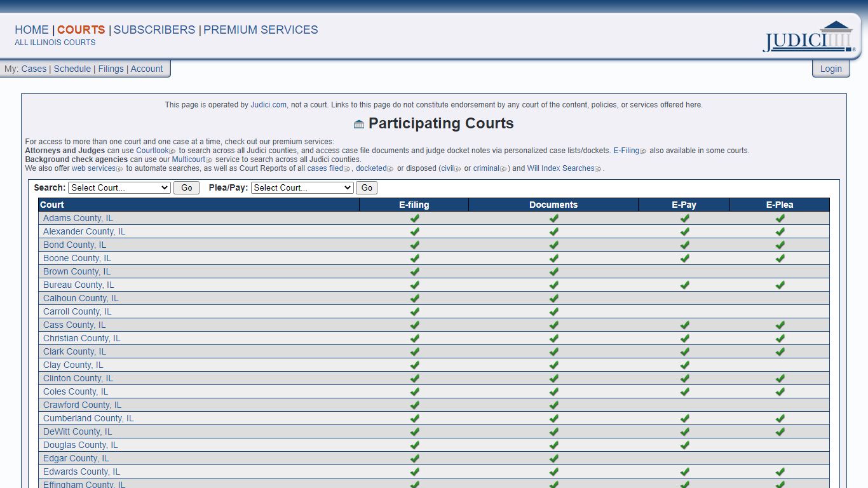Open My Cases tab link

pos(34,69)
